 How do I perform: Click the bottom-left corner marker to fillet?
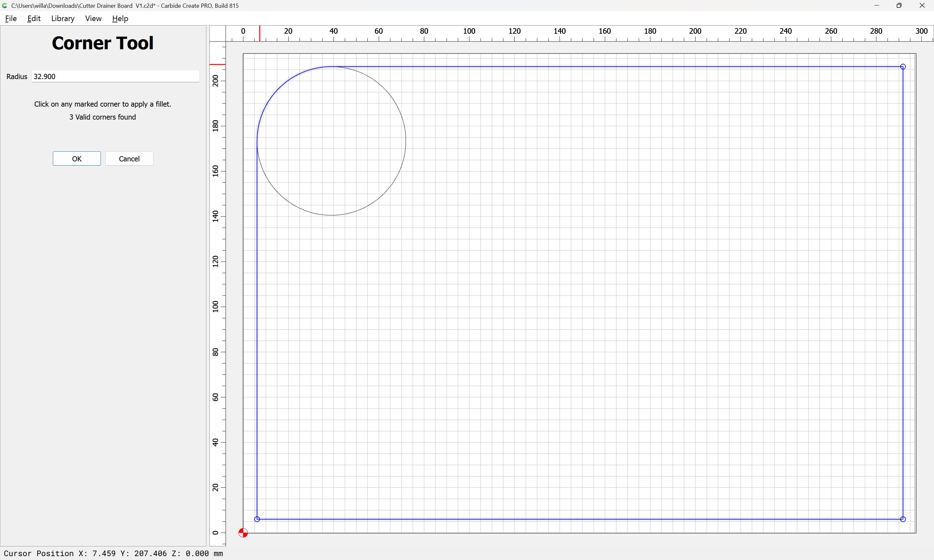pyautogui.click(x=257, y=519)
